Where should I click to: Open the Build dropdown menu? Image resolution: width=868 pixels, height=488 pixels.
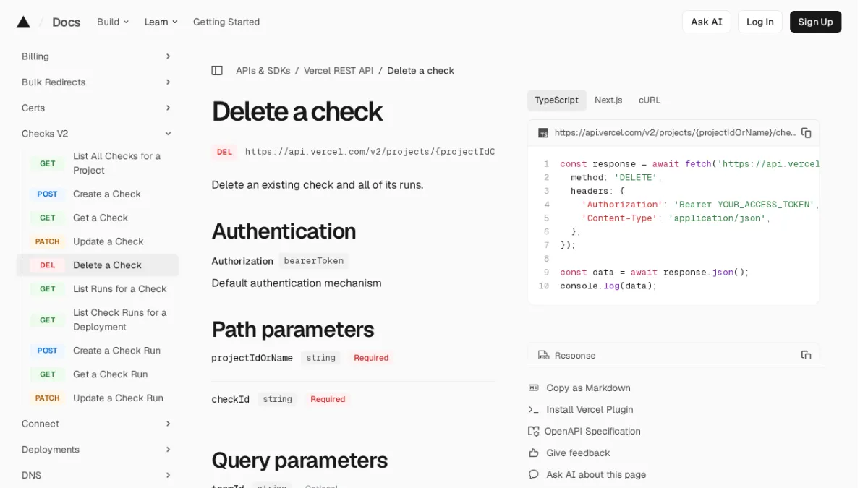pos(113,22)
